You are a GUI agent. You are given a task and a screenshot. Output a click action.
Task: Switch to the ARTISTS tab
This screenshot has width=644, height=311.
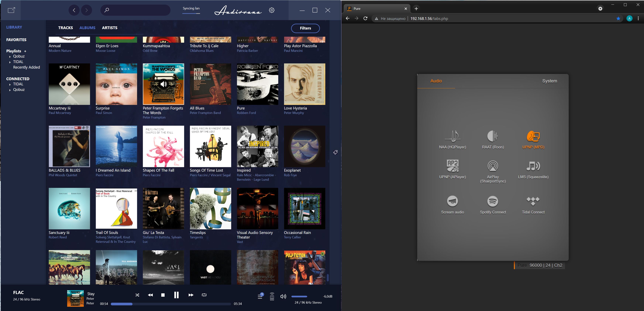[109, 28]
